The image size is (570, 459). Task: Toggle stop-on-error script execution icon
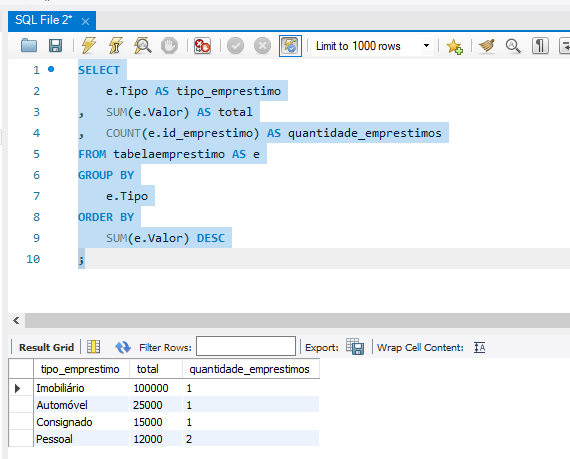[x=202, y=46]
